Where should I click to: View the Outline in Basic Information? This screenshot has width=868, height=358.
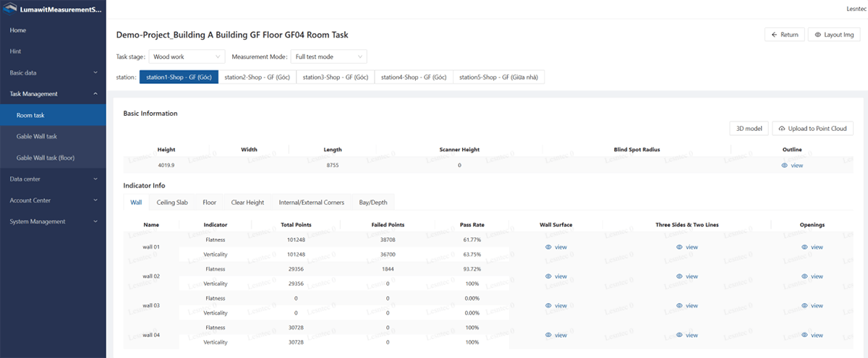(792, 166)
